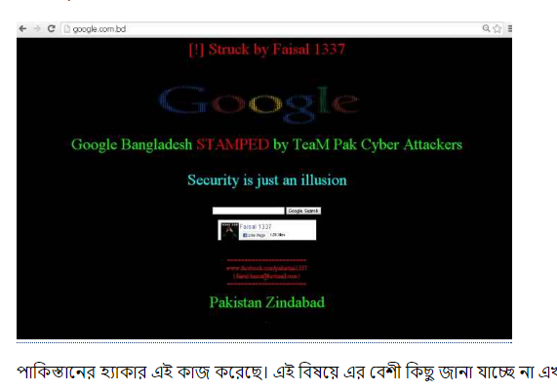
Task: Click the red STAMPED word
Action: pyautogui.click(x=233, y=144)
